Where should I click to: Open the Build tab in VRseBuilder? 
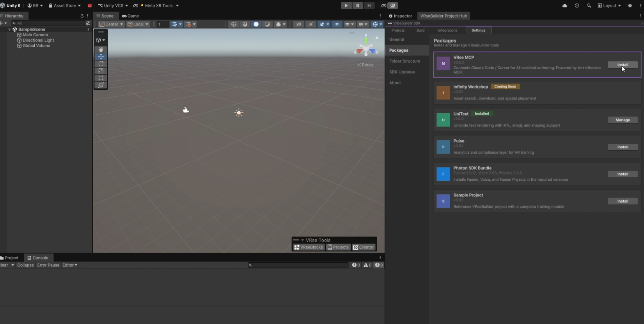coord(420,30)
